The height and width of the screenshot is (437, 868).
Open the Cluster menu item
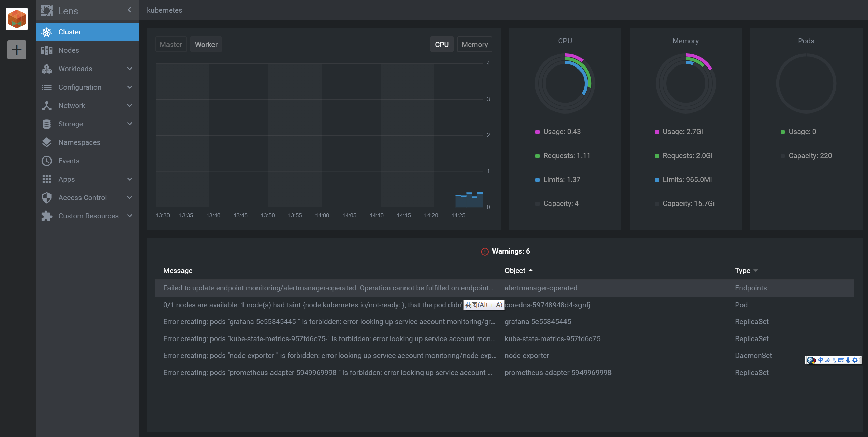coord(70,32)
